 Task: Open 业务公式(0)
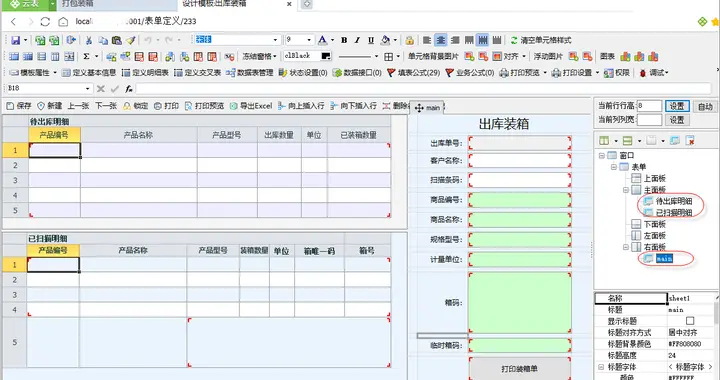click(x=470, y=73)
